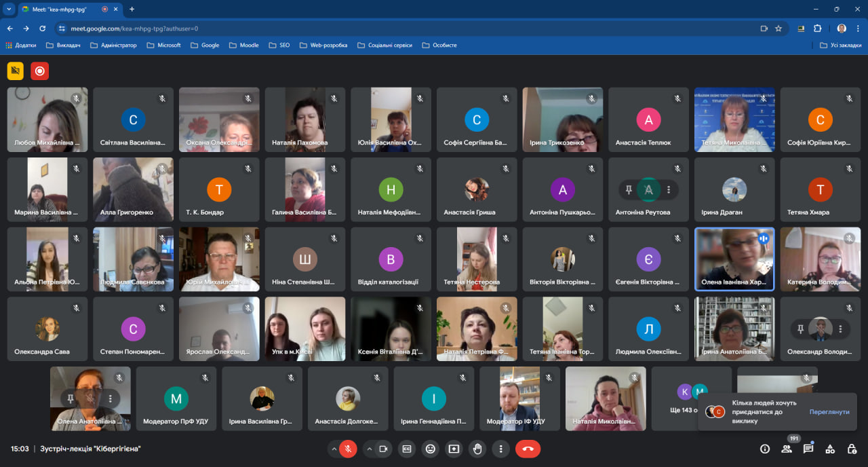868x467 pixels.
Task: Unmute your microphone
Action: click(x=348, y=449)
